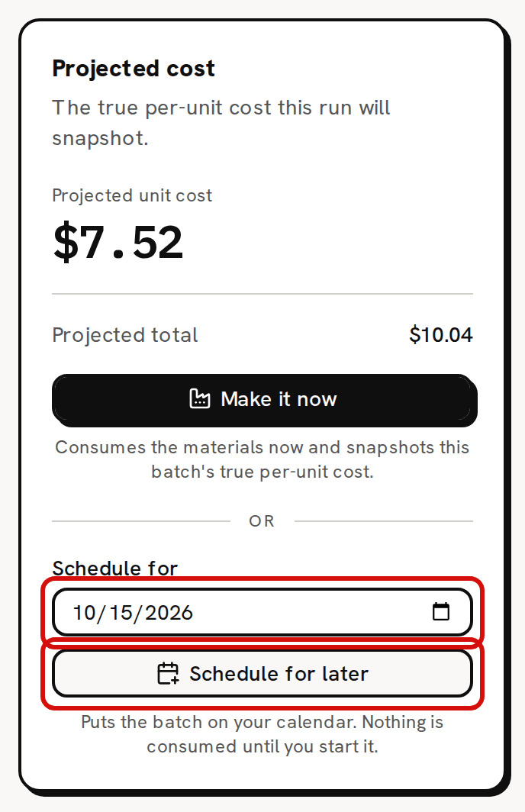Select the year segment 2026 in date
Viewport: 525px width, 812px height.
[x=169, y=613]
